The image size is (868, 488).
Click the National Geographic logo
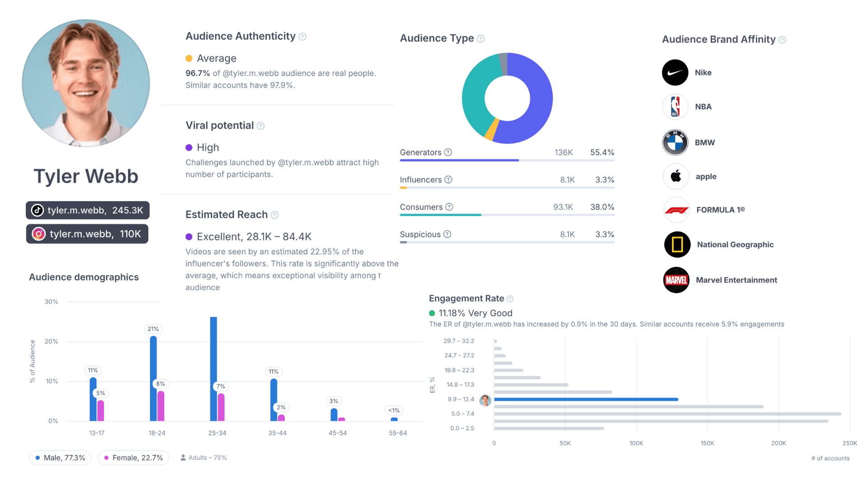pos(677,244)
